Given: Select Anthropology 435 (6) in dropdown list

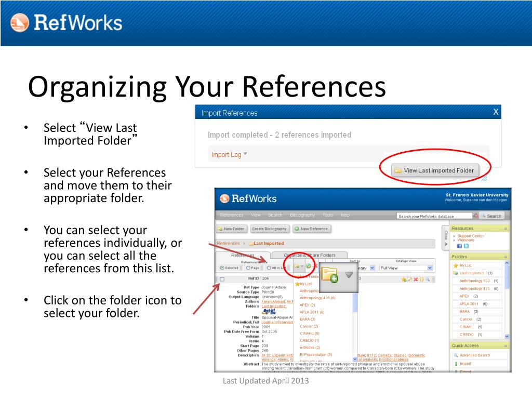Looking at the screenshot, I should point(317,298).
